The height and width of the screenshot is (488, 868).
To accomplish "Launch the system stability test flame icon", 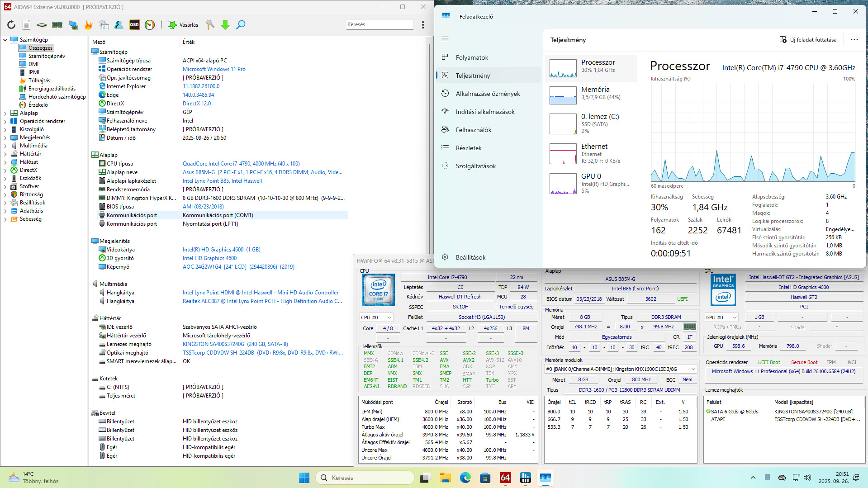I will click(x=88, y=25).
